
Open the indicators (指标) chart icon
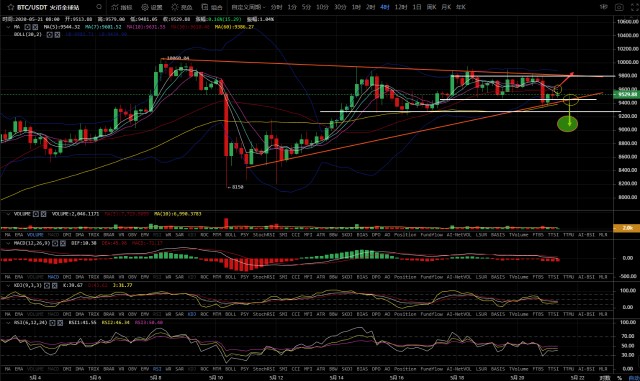pos(122,7)
